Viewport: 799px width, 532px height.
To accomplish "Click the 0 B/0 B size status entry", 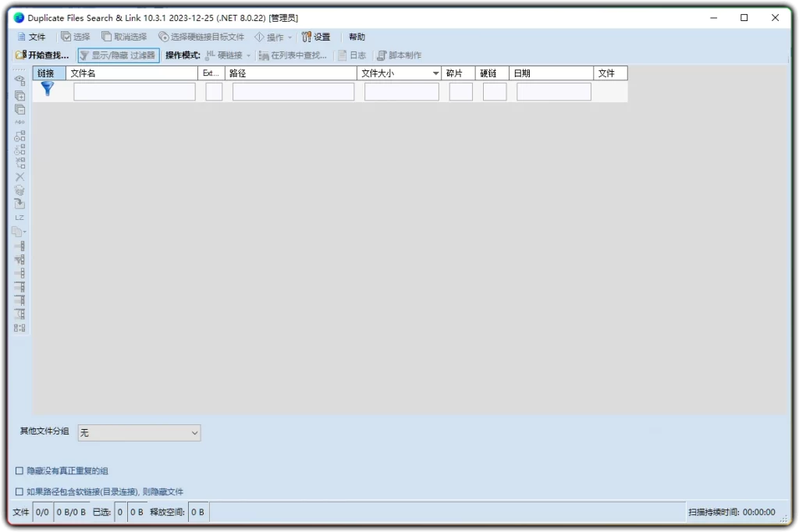I will pos(71,512).
